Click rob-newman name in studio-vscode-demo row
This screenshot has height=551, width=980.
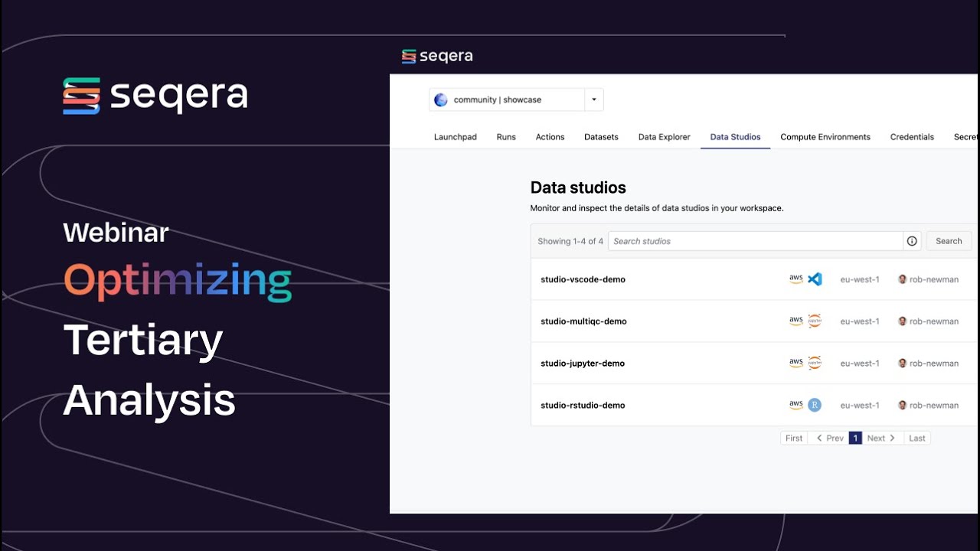click(x=934, y=279)
